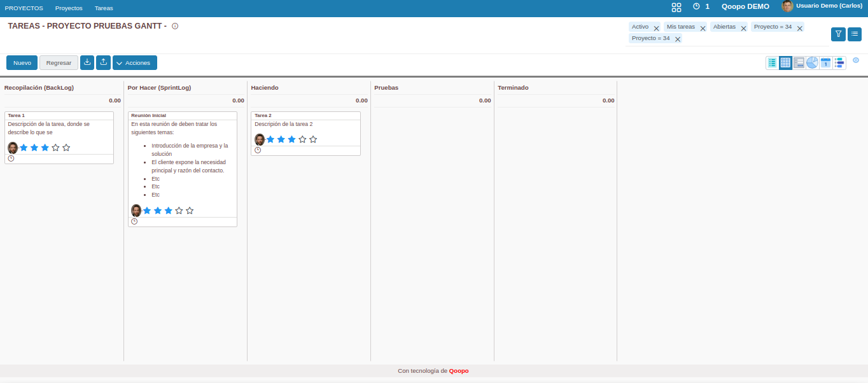Open the group-by list button
Image resolution: width=868 pixels, height=383 pixels.
pos(855,34)
